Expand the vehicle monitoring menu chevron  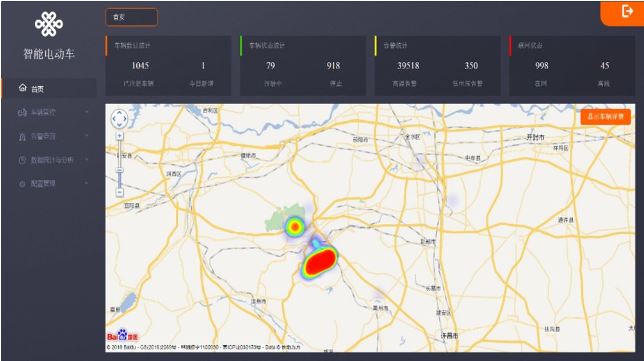(x=87, y=112)
